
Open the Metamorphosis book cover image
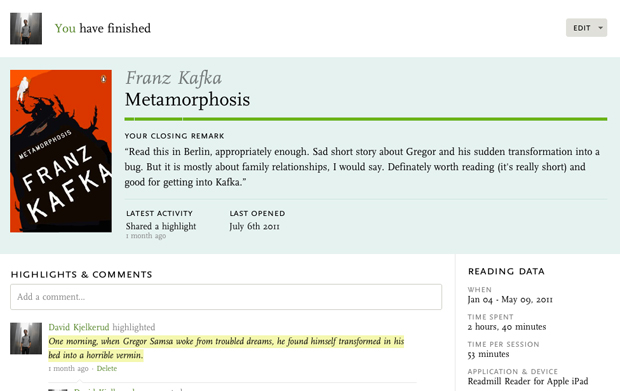point(61,151)
